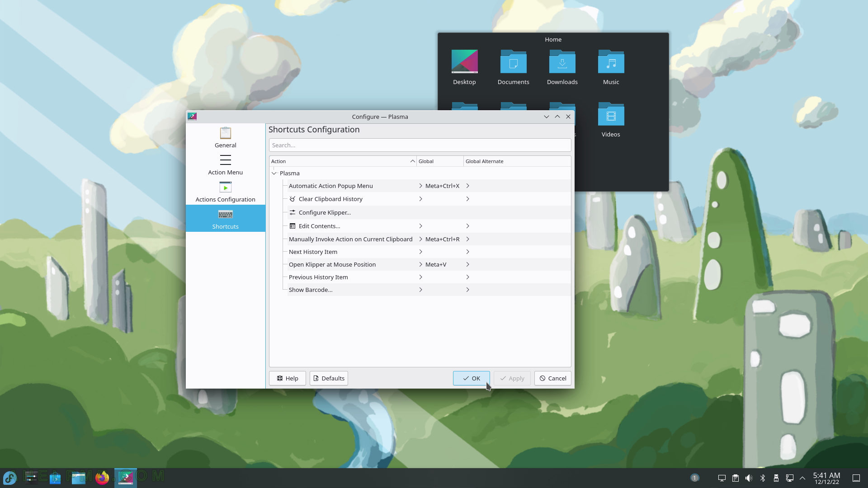
Task: Select the Next History Item row
Action: click(429, 252)
